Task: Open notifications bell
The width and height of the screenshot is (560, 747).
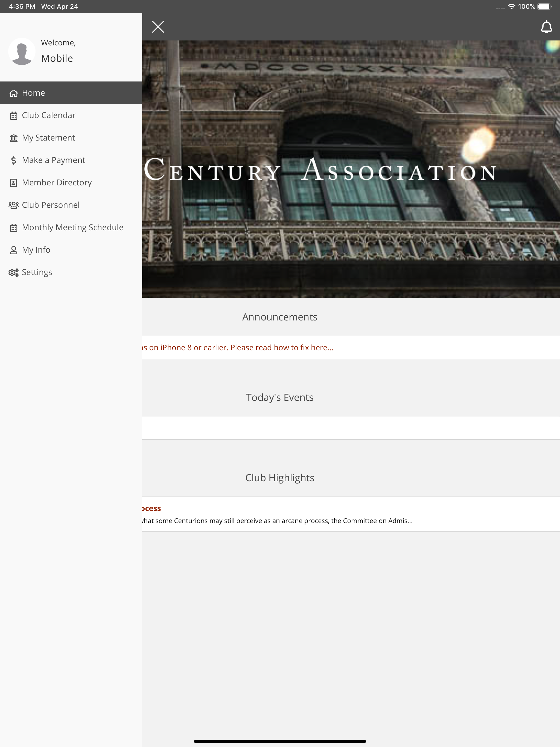Action: (546, 27)
